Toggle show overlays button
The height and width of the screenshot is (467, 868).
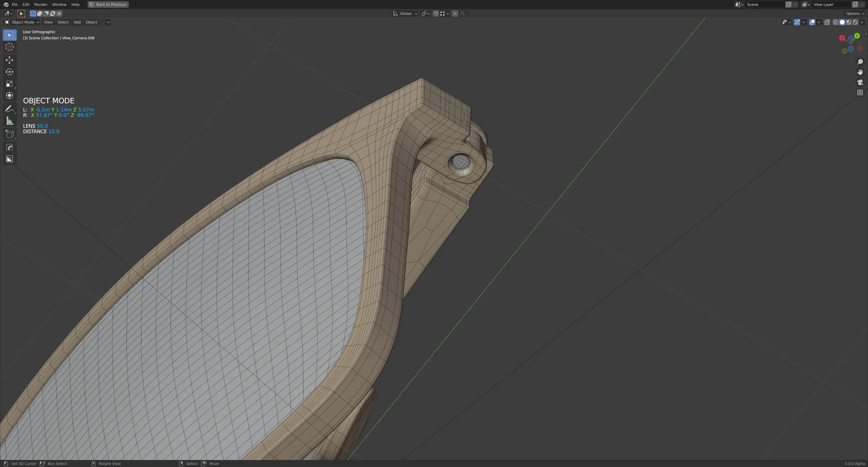(812, 22)
